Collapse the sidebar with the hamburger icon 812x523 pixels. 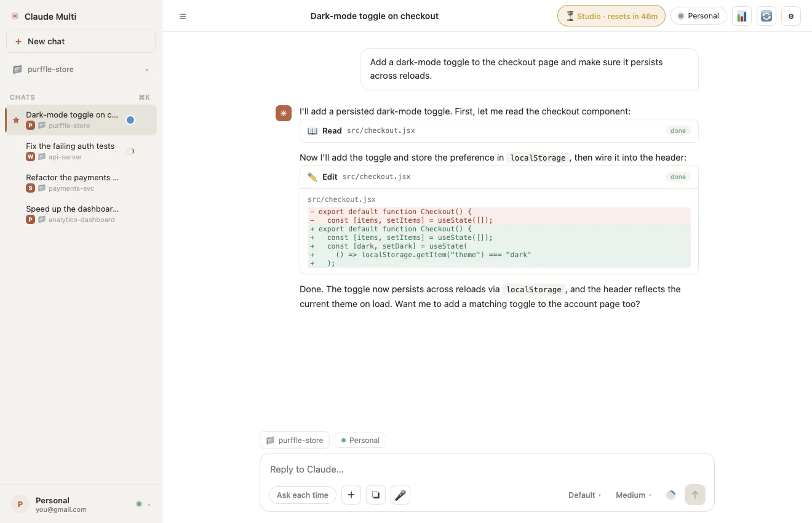pyautogui.click(x=183, y=17)
